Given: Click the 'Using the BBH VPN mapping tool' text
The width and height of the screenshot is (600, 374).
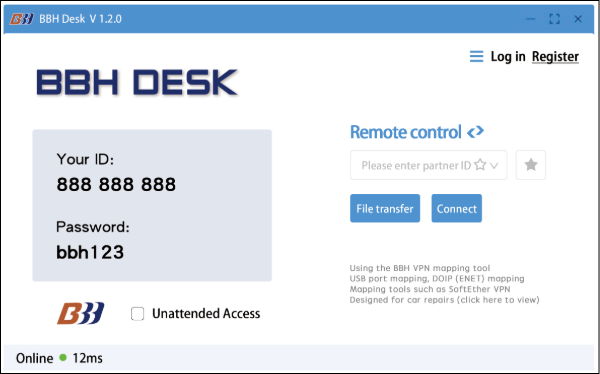Looking at the screenshot, I should tap(420, 268).
